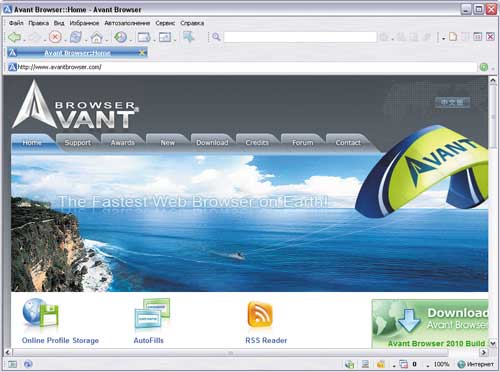The image size is (500, 372).
Task: Click the green network icon in status bar
Action: point(349,364)
